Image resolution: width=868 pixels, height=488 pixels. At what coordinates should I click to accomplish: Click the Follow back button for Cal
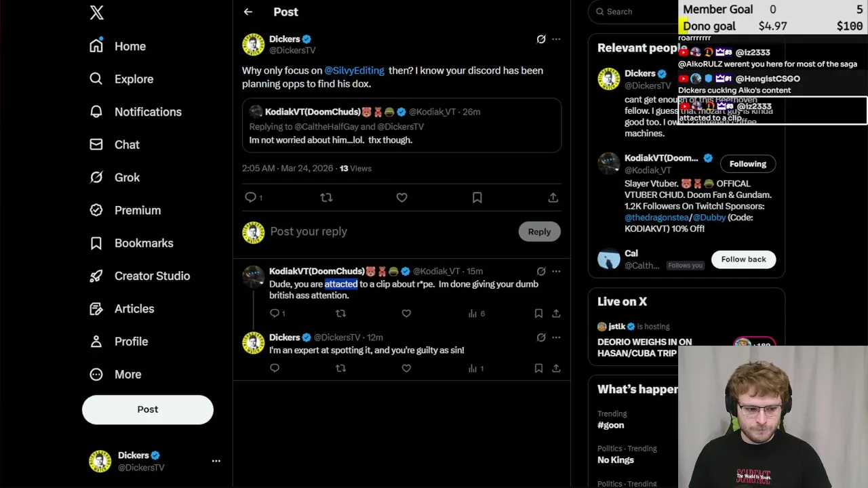pyautogui.click(x=743, y=259)
